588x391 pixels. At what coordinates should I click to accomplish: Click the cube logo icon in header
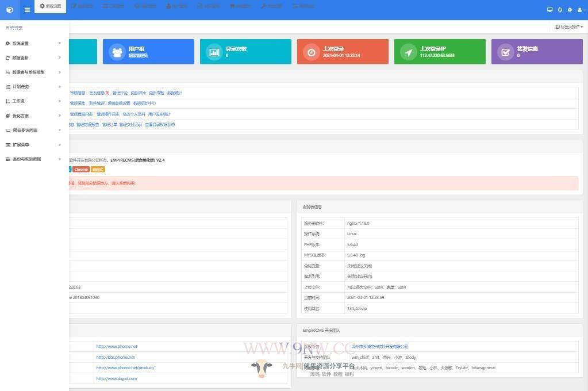10,10
